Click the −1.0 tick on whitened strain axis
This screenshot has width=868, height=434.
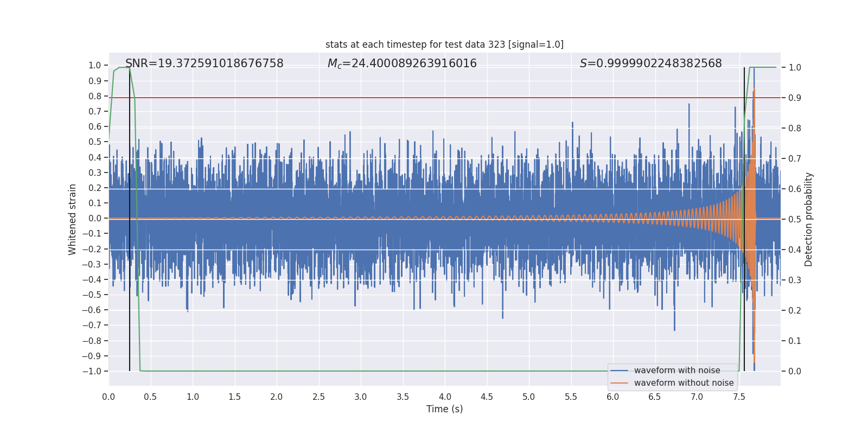coord(92,372)
